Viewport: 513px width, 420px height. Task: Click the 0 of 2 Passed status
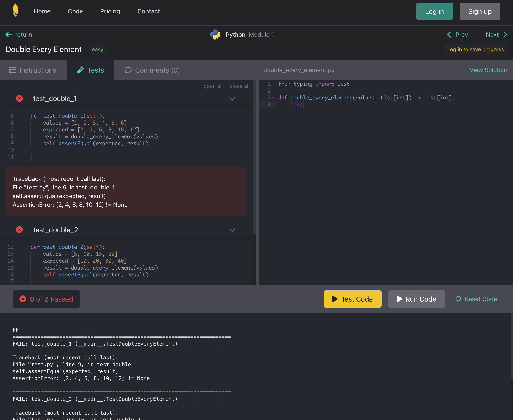tap(46, 299)
